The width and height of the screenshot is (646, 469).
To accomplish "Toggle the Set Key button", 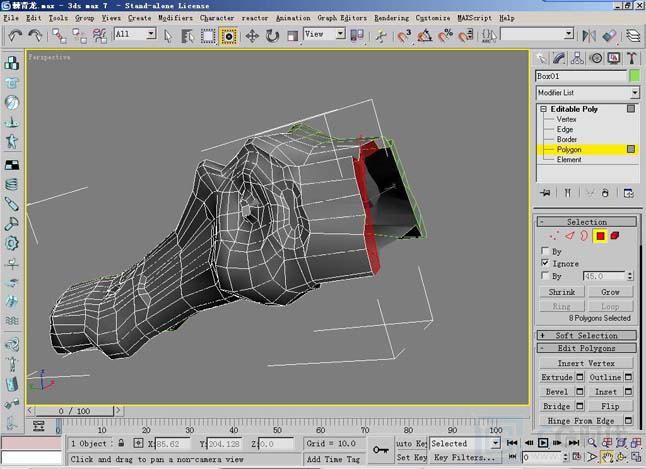I will [x=411, y=457].
